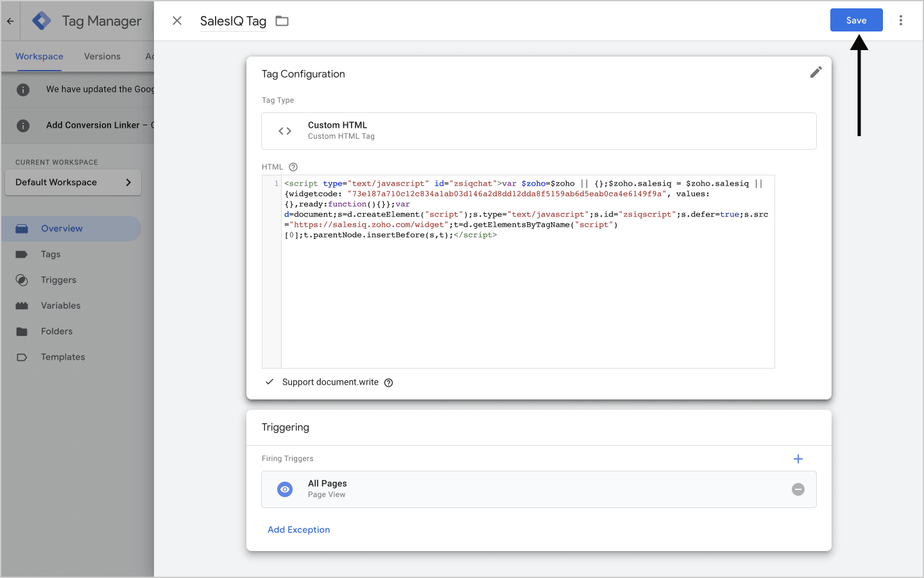924x578 pixels.
Task: Select the Custom HTML tag type row
Action: (x=539, y=131)
